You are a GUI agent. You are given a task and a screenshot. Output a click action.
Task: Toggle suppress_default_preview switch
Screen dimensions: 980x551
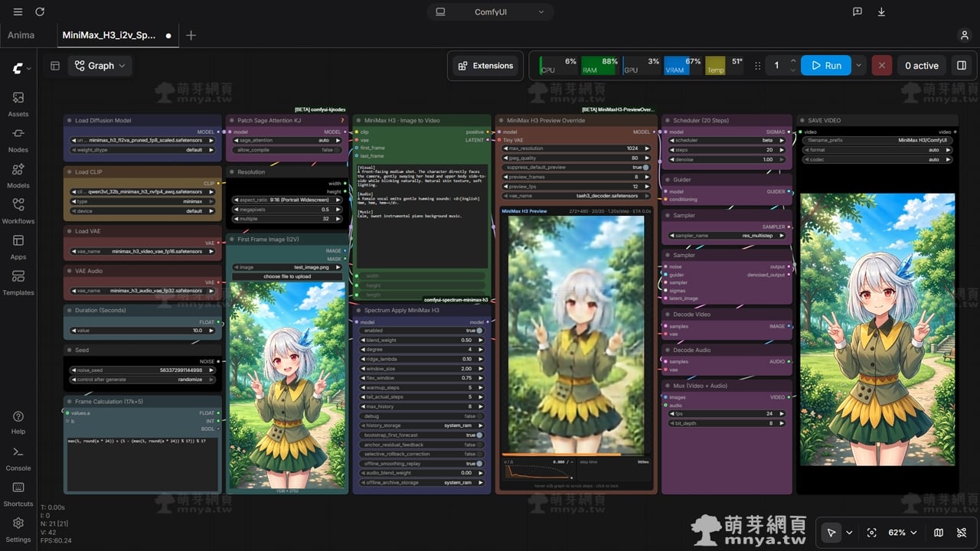pos(645,167)
